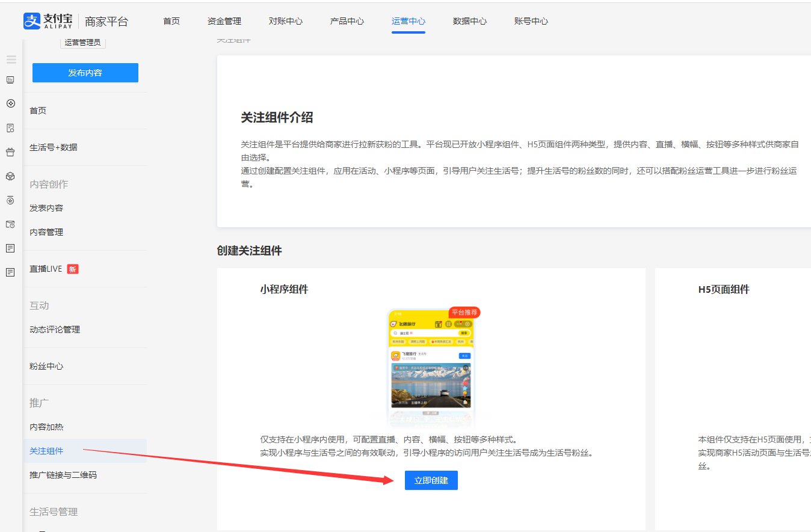Click the 生活号管理 section label
Image resolution: width=811 pixels, height=532 pixels.
click(x=54, y=512)
